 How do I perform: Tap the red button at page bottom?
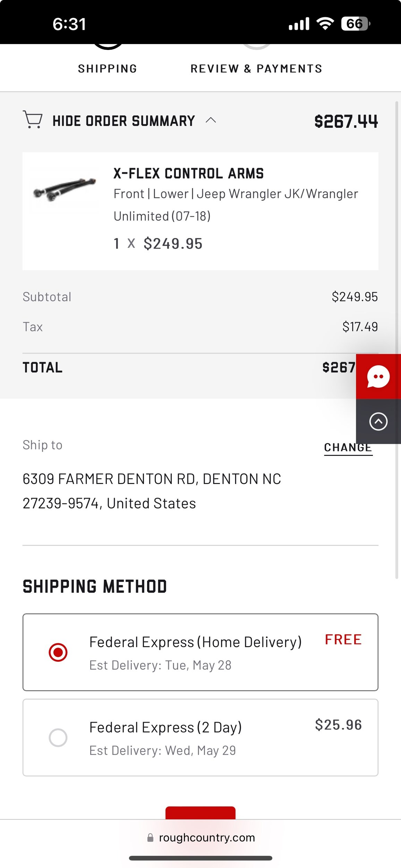click(200, 813)
